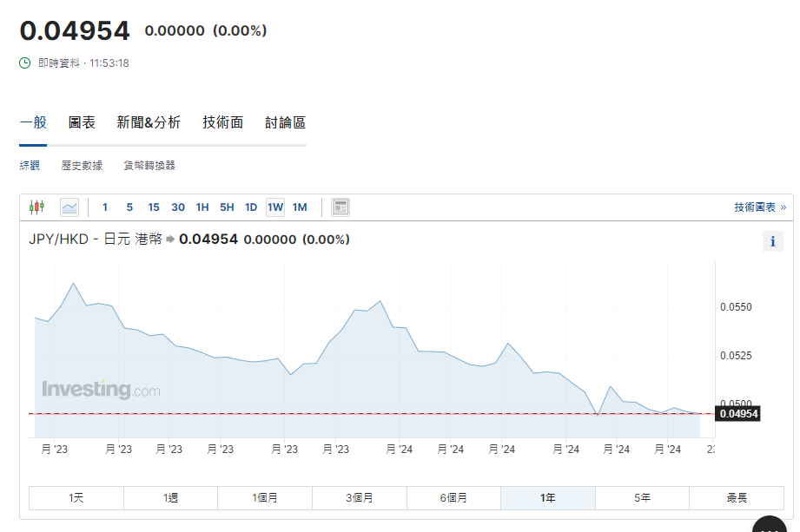This screenshot has height=532, width=800.
Task: Select the 3個月 time range
Action: pos(359,498)
